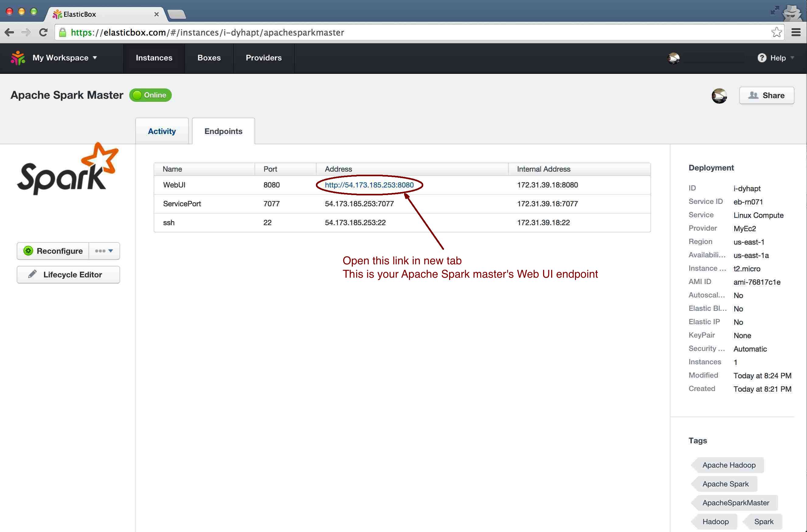Click the Service ID value eb-rn071
The image size is (807, 532).
click(x=748, y=202)
